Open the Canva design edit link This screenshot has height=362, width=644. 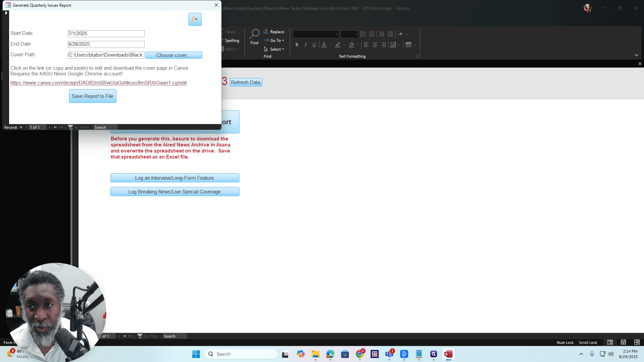pos(99,83)
